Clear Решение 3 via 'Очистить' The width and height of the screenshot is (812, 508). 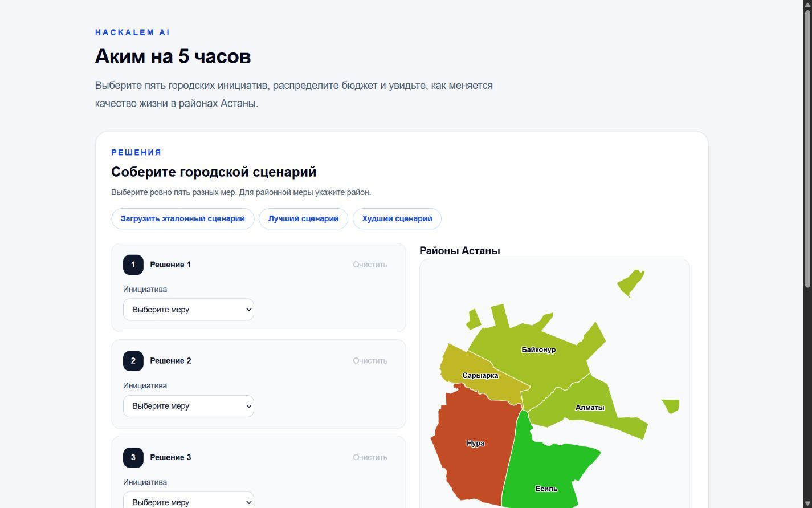pos(370,457)
